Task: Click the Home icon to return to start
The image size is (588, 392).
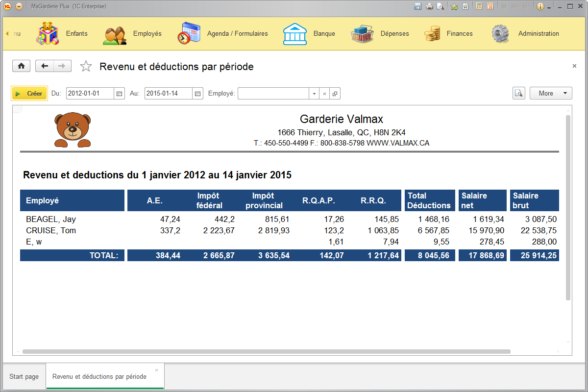Action: (x=21, y=66)
